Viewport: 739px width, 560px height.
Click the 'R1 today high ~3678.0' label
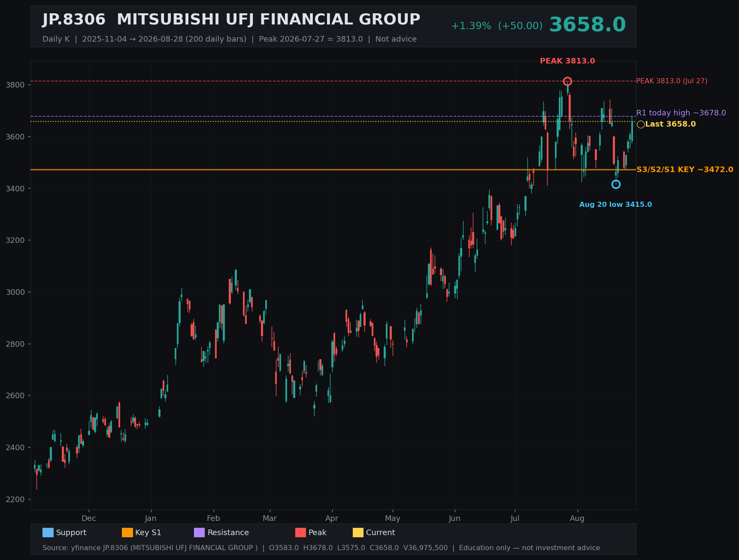681,113
